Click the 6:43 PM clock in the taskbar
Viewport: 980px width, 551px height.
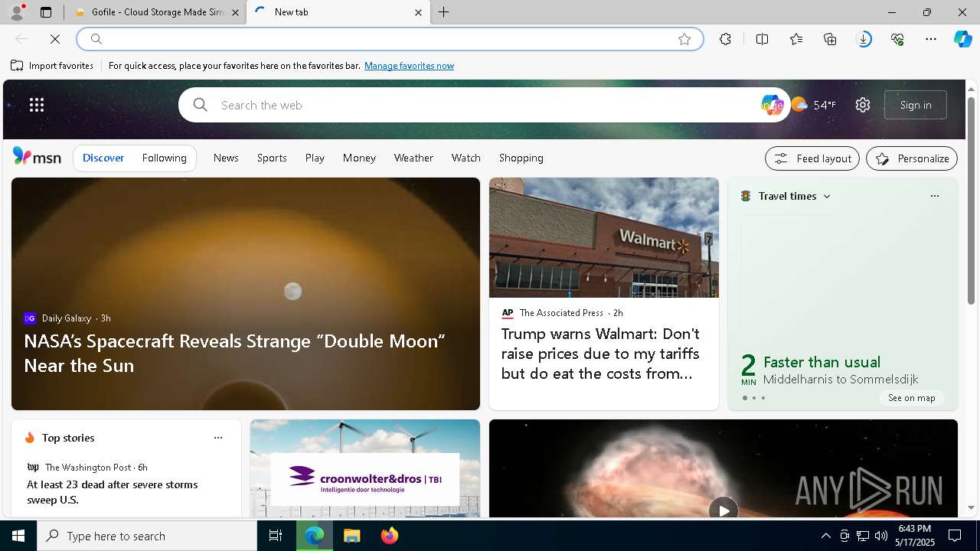point(914,536)
